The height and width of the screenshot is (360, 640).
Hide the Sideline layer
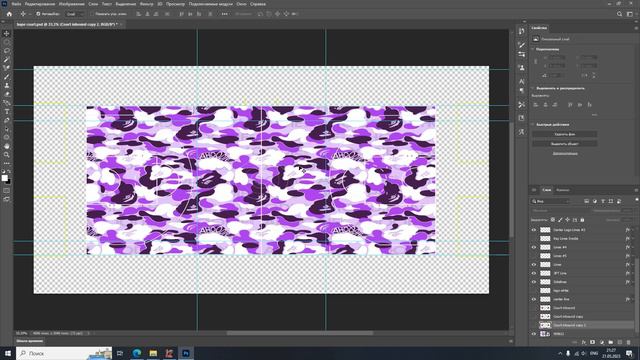coord(534,282)
